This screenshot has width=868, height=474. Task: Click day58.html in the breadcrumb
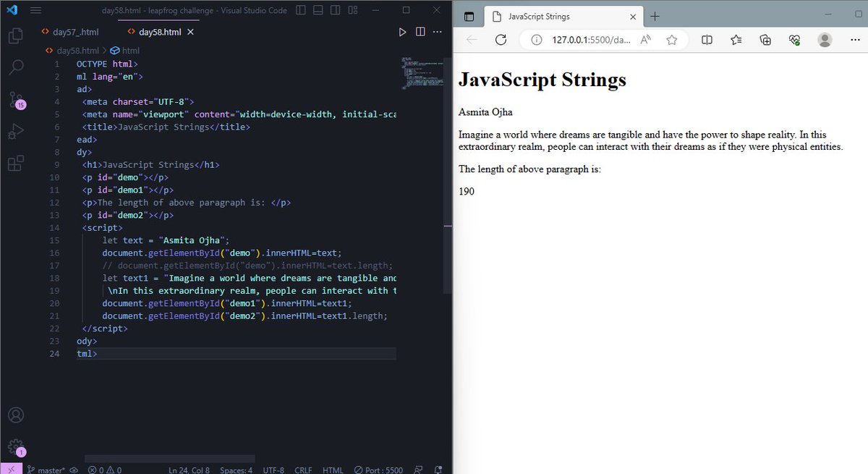(x=77, y=50)
